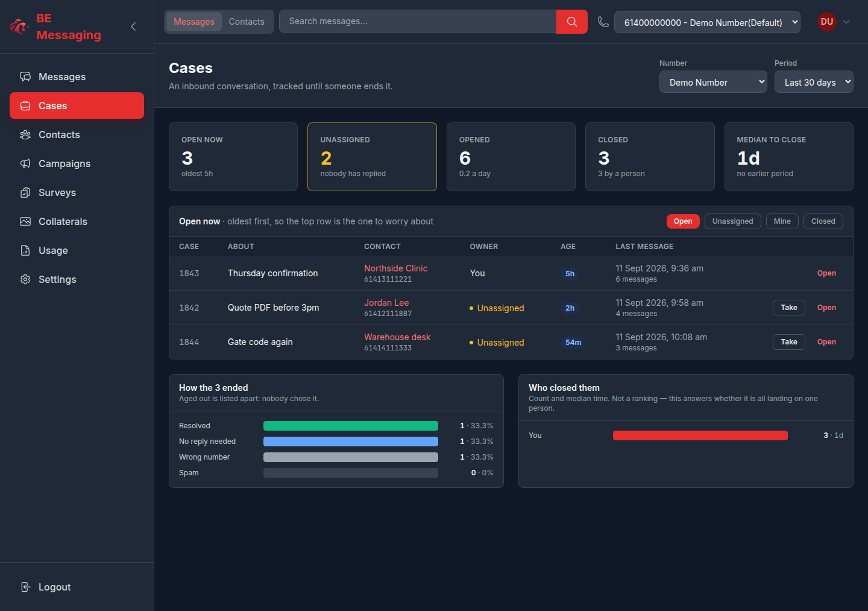
Task: Click the LAST MESSAGE column header
Action: (644, 247)
